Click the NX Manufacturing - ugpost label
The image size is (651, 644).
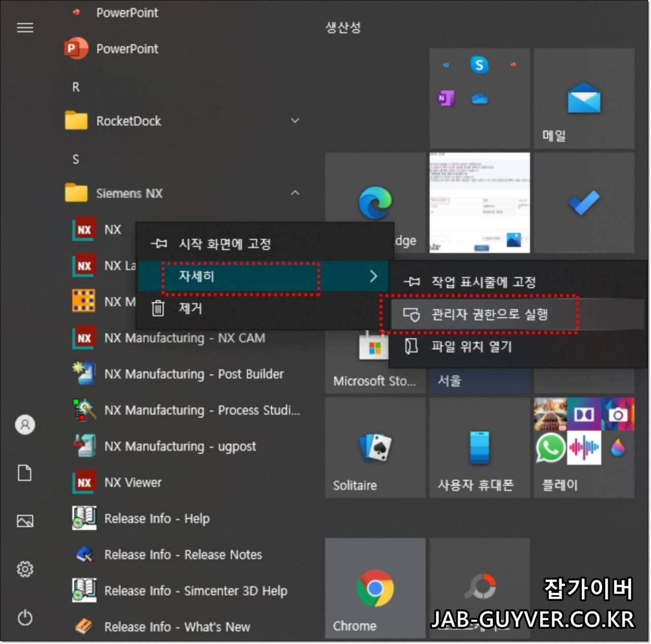(180, 446)
